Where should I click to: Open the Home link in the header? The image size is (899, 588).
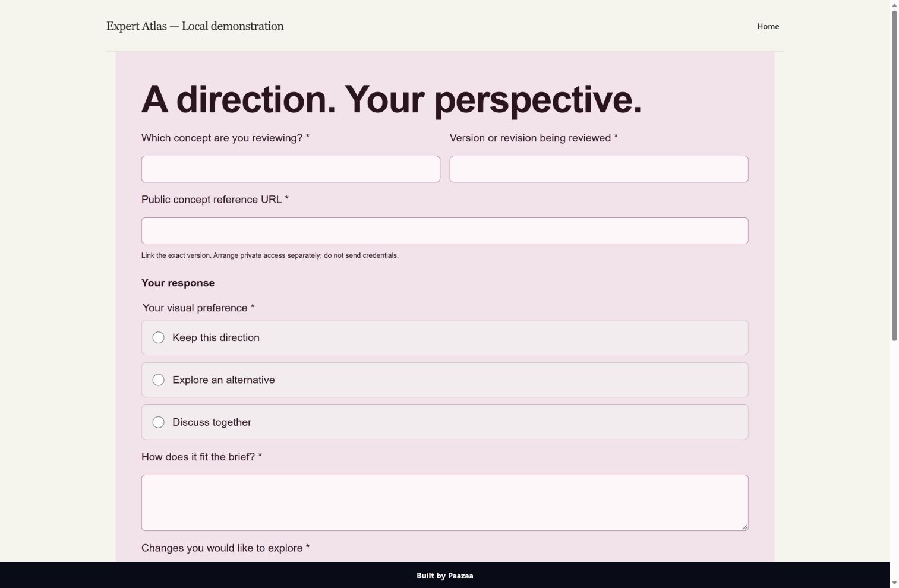[768, 26]
